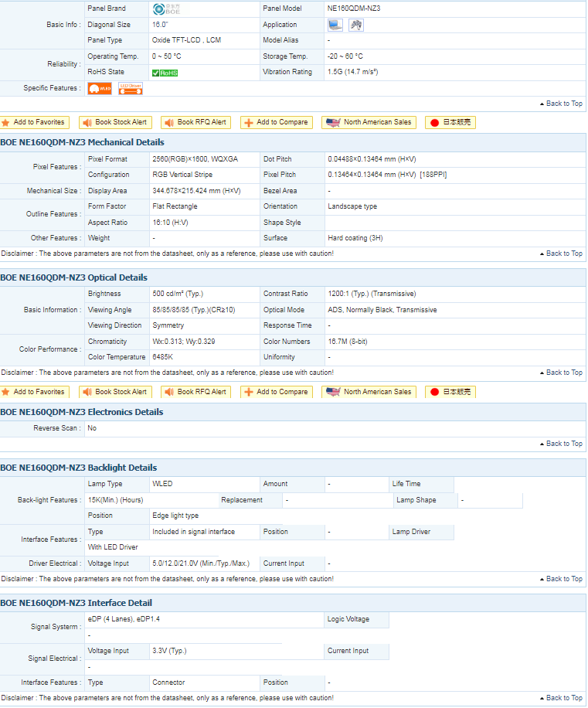Click Add to Favorites above Electronics Details
The image size is (588, 708).
[35, 392]
